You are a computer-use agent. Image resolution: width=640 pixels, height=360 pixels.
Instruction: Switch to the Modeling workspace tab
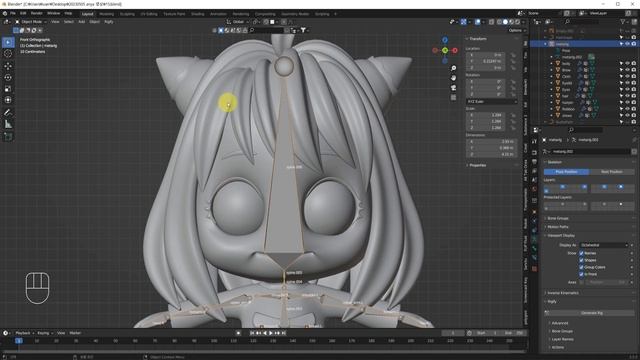pyautogui.click(x=107, y=14)
